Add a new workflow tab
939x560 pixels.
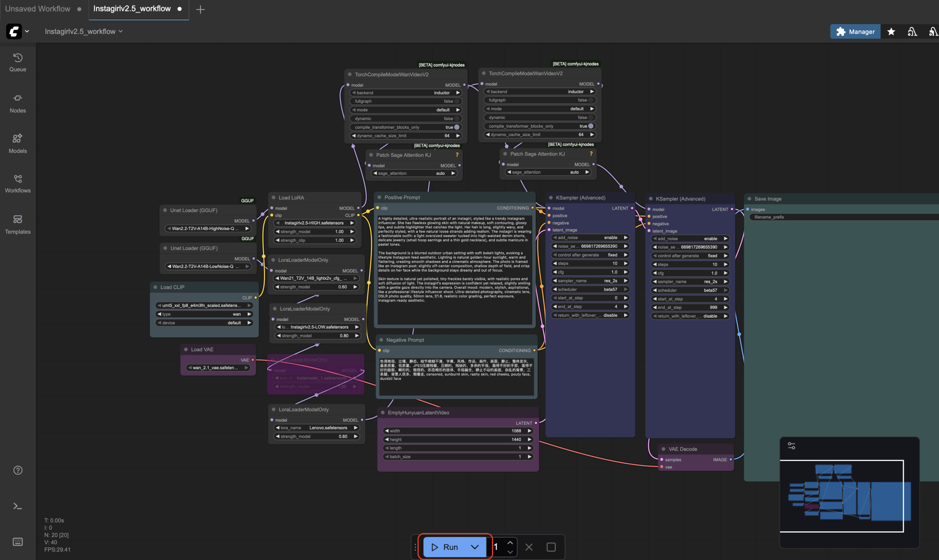[201, 10]
